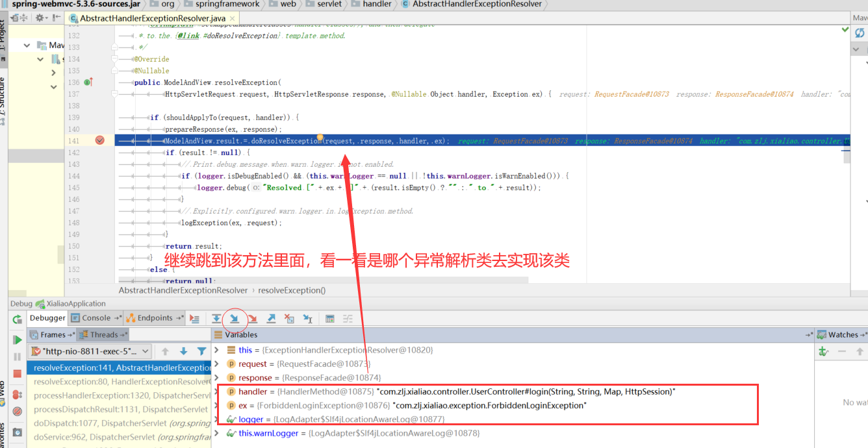Stop the debug session with the red square
Viewport: 868px width, 448px height.
18,374
